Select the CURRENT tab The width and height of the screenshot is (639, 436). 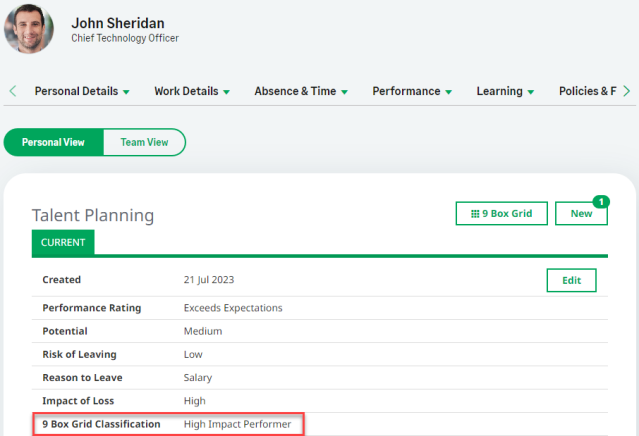tap(63, 242)
